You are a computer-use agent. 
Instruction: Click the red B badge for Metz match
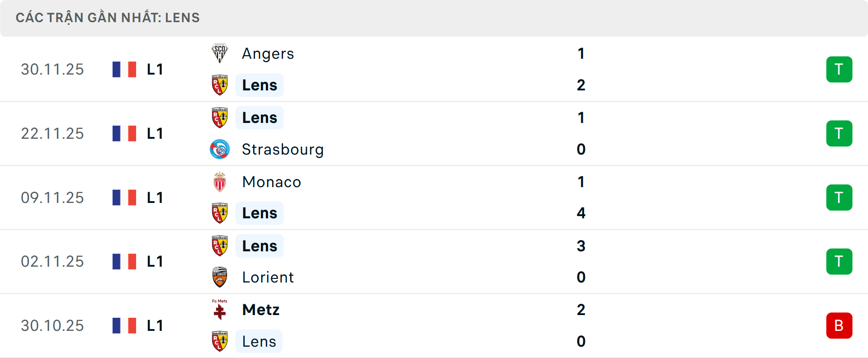click(839, 325)
